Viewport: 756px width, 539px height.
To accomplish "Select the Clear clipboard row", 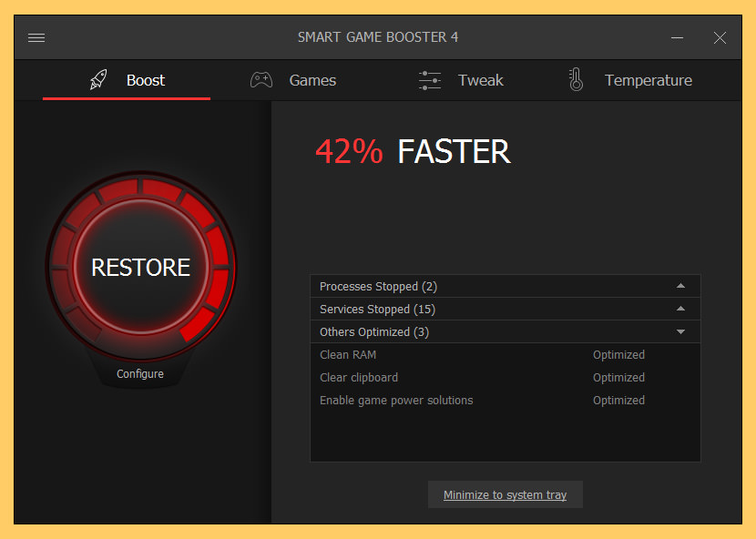I will coord(506,378).
